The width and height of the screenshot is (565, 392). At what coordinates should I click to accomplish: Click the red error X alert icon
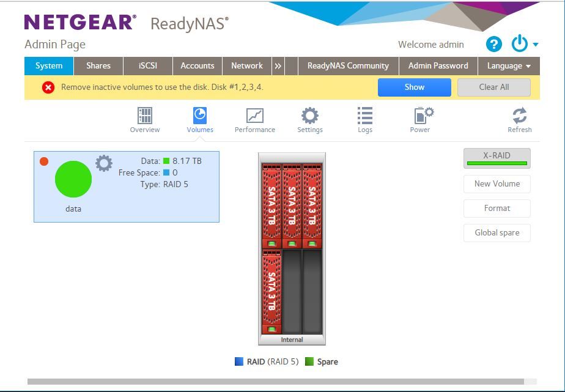click(x=48, y=87)
